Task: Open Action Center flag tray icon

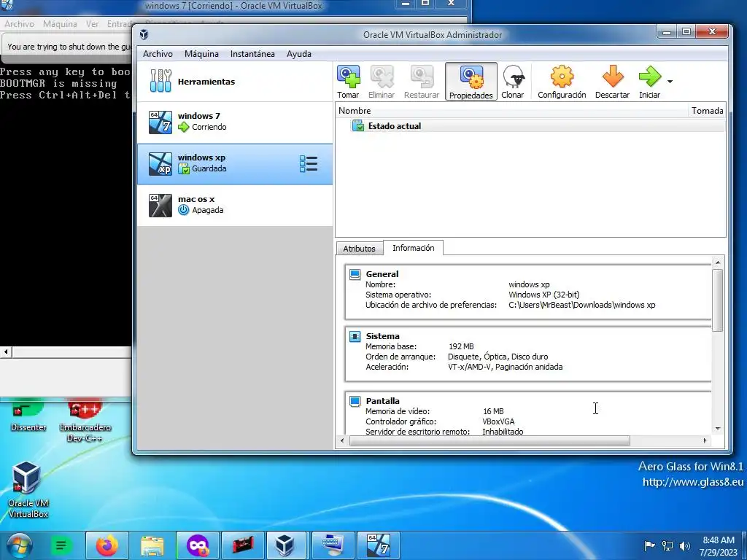Action: [649, 545]
